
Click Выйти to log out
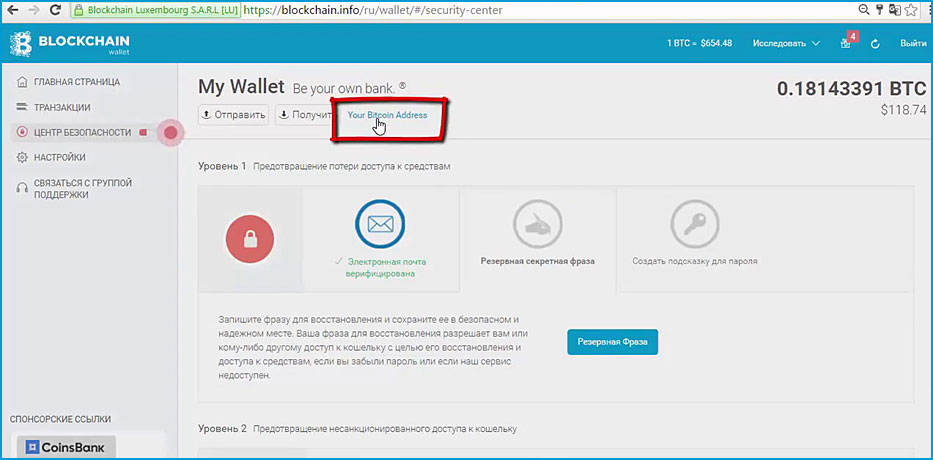pos(912,44)
